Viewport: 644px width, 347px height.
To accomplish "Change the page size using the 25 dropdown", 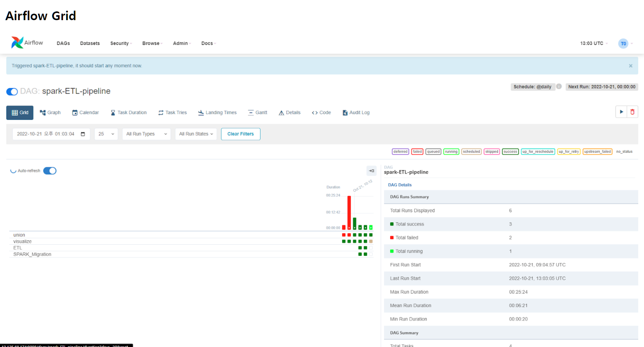I will point(106,134).
